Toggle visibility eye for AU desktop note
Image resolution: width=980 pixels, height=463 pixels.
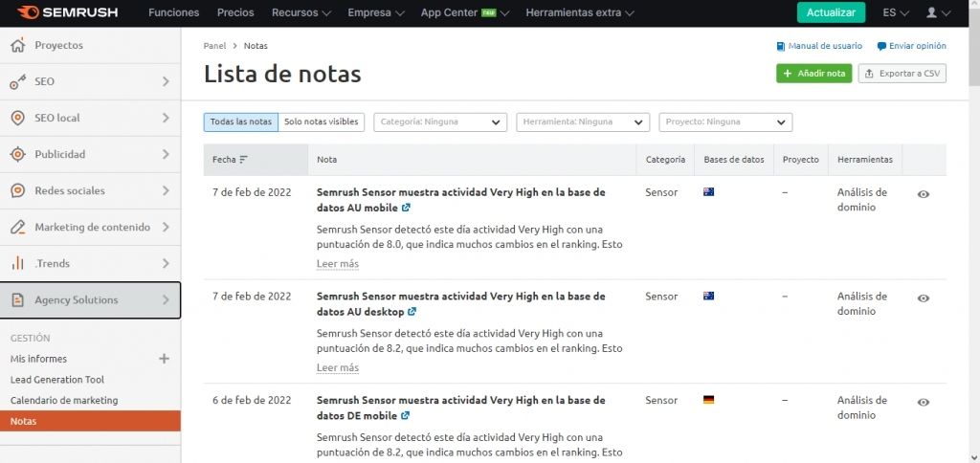click(x=924, y=298)
